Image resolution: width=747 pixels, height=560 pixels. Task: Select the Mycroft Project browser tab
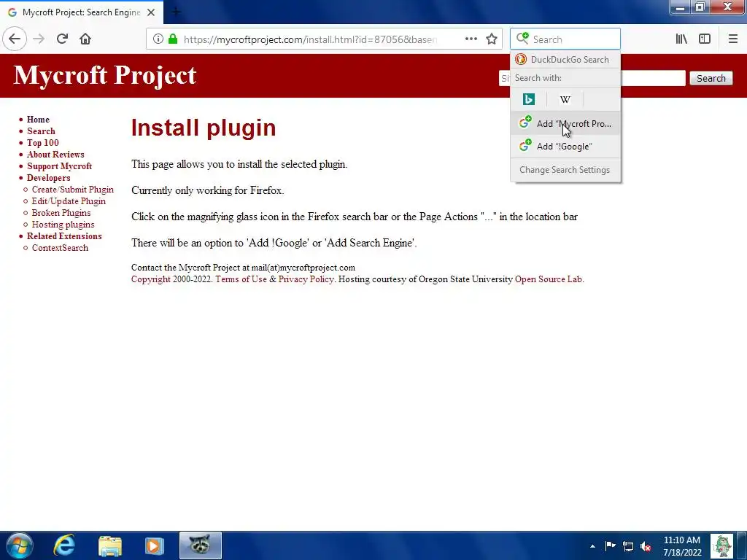coord(81,12)
